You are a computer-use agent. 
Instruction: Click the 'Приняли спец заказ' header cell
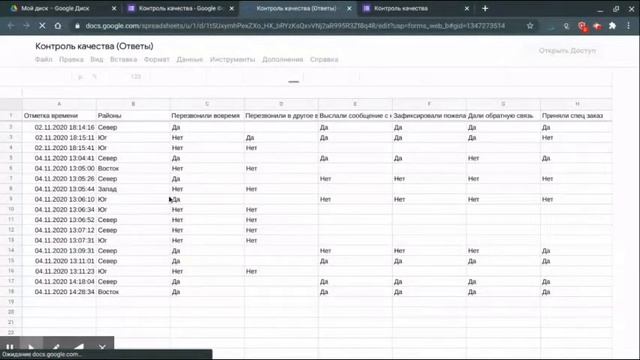[x=577, y=116]
